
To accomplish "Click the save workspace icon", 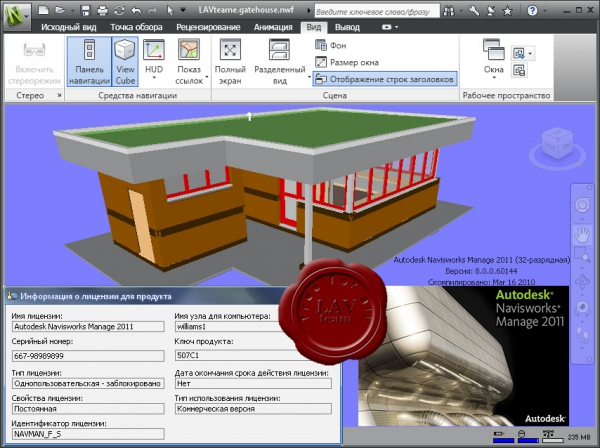I will pos(519,70).
